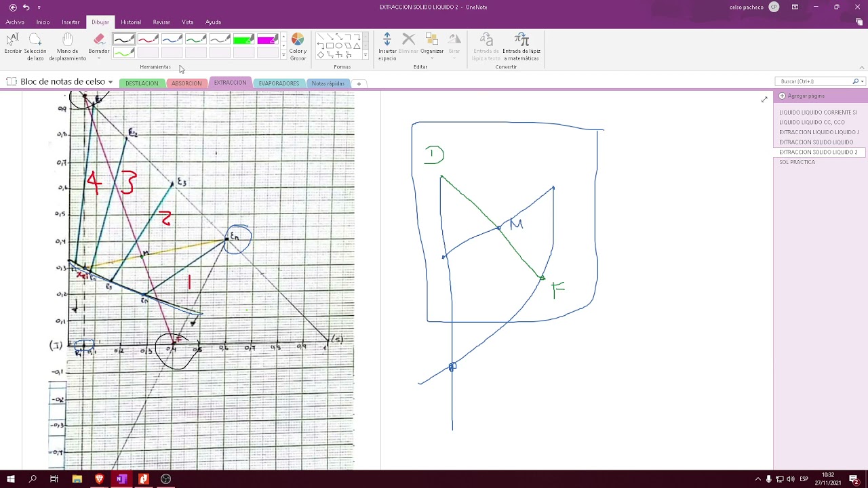Open Quick Access Toolbar customize arrow
This screenshot has width=868, height=488.
(39, 7)
